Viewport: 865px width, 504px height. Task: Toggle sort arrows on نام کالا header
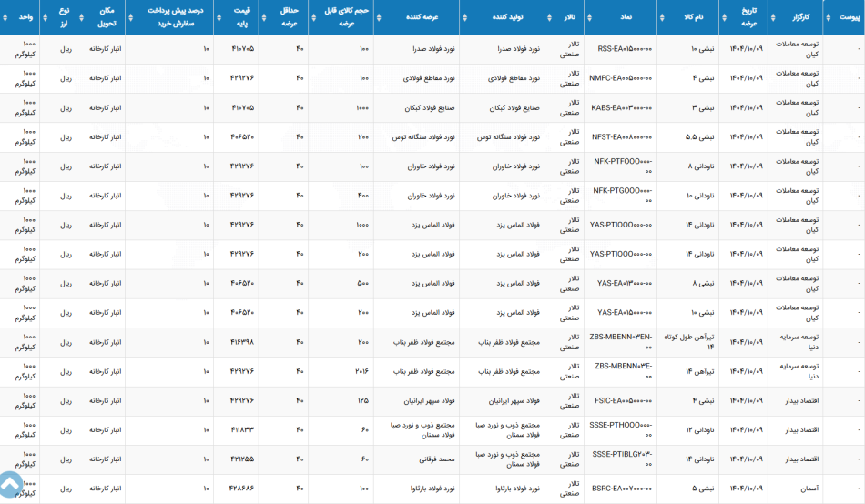[x=663, y=17]
